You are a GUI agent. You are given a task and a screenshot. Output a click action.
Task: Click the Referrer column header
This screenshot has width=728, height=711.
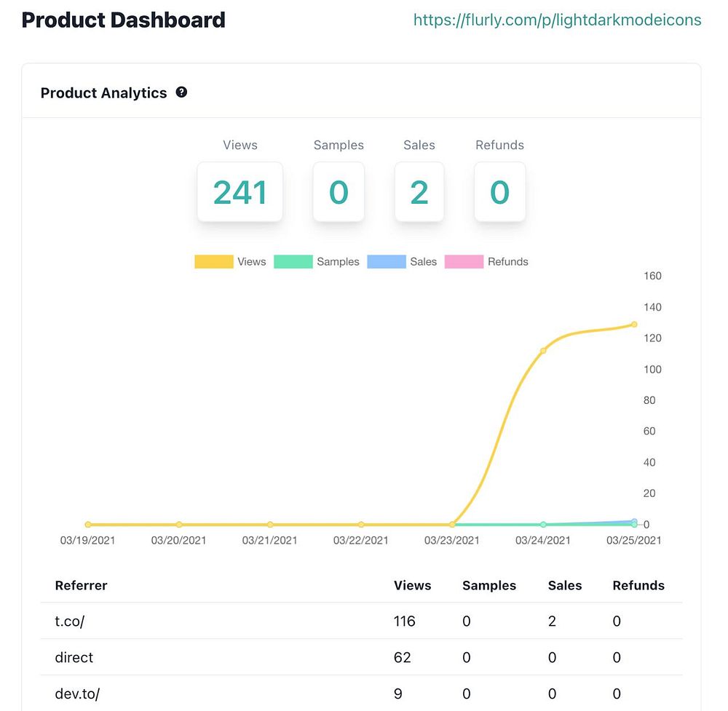[x=81, y=585]
